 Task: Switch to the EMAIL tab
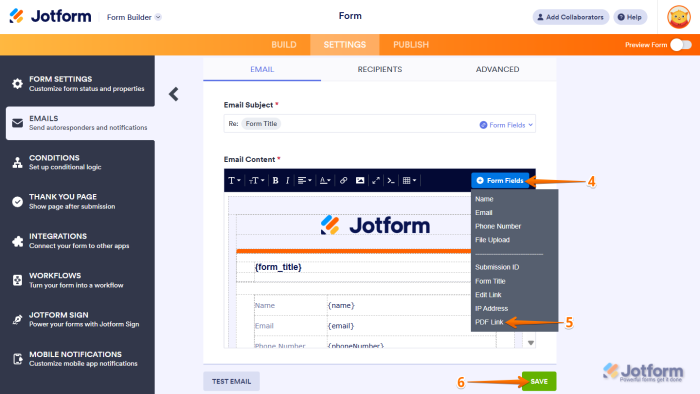[x=262, y=69]
